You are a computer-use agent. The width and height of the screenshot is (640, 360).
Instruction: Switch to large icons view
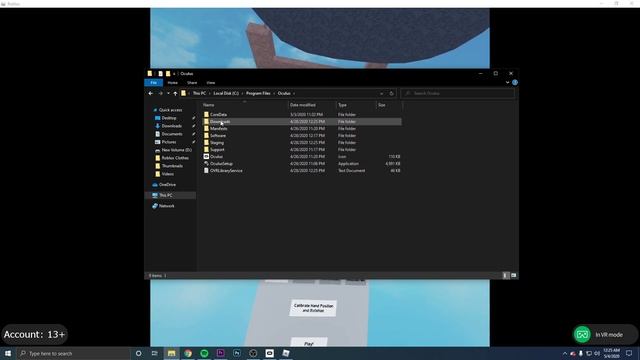[x=513, y=276]
